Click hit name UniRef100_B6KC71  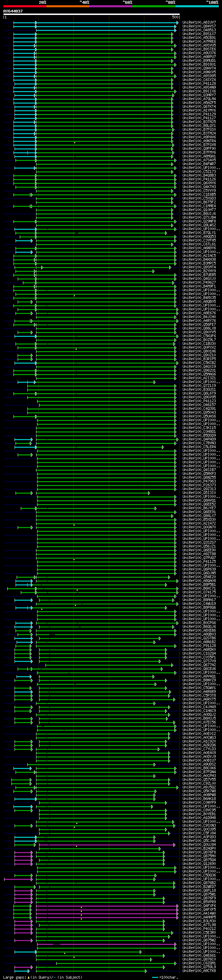[x=199, y=589]
